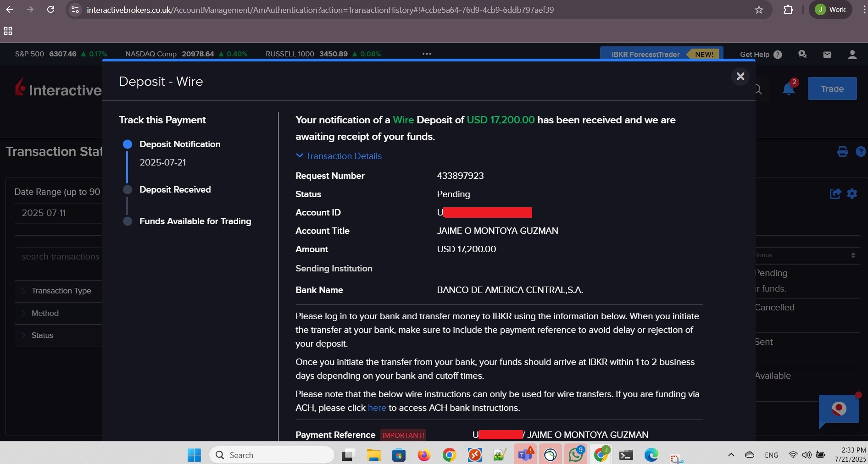This screenshot has width=868, height=464.
Task: Click the Cancelled status in the background table
Action: [x=774, y=307]
